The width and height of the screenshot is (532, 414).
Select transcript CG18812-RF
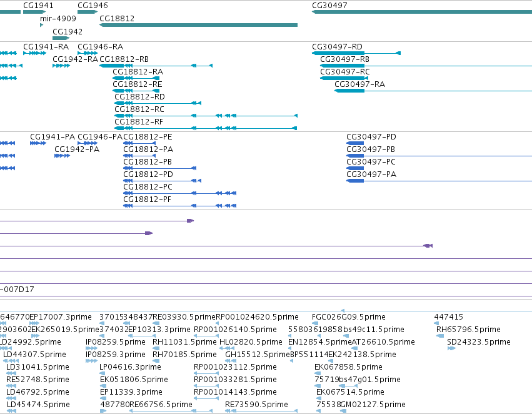coord(139,122)
